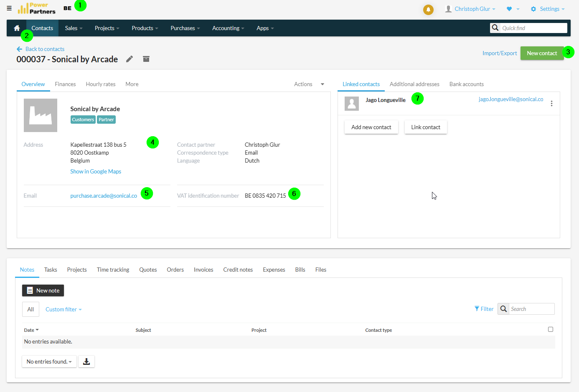Click the New contact button

[x=542, y=53]
